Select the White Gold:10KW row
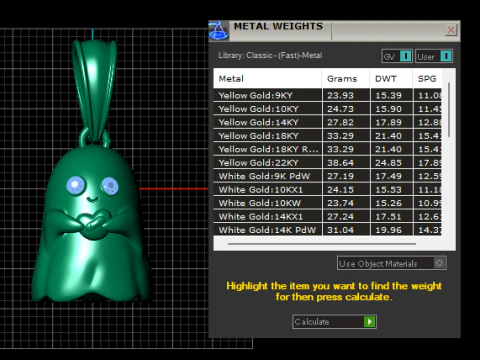The width and height of the screenshot is (480, 360). click(x=327, y=203)
